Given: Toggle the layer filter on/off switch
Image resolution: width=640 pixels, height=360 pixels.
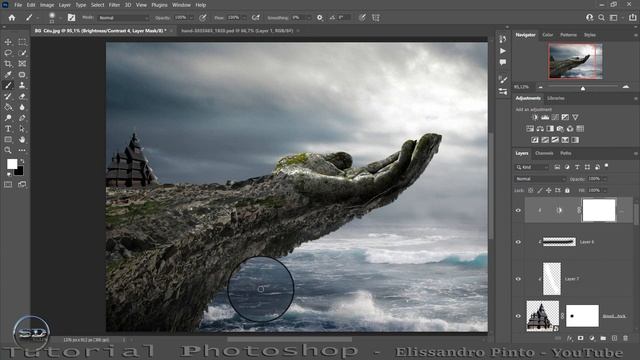Looking at the screenshot, I should [607, 166].
